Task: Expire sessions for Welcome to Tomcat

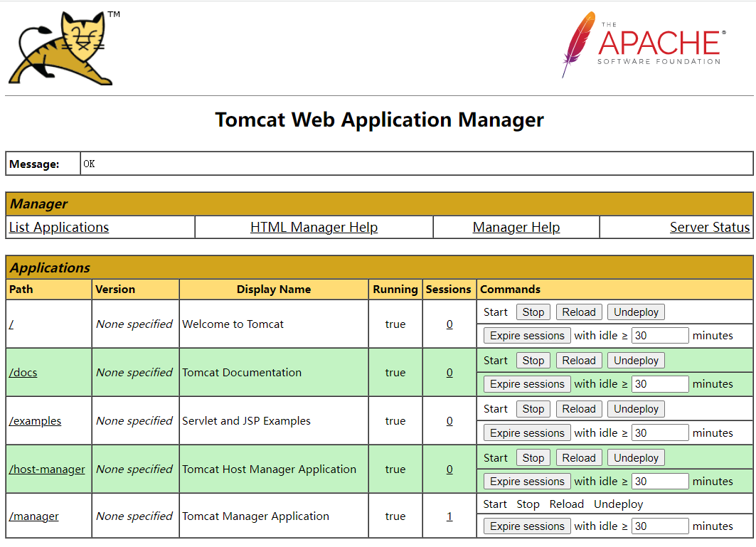Action: pyautogui.click(x=527, y=336)
